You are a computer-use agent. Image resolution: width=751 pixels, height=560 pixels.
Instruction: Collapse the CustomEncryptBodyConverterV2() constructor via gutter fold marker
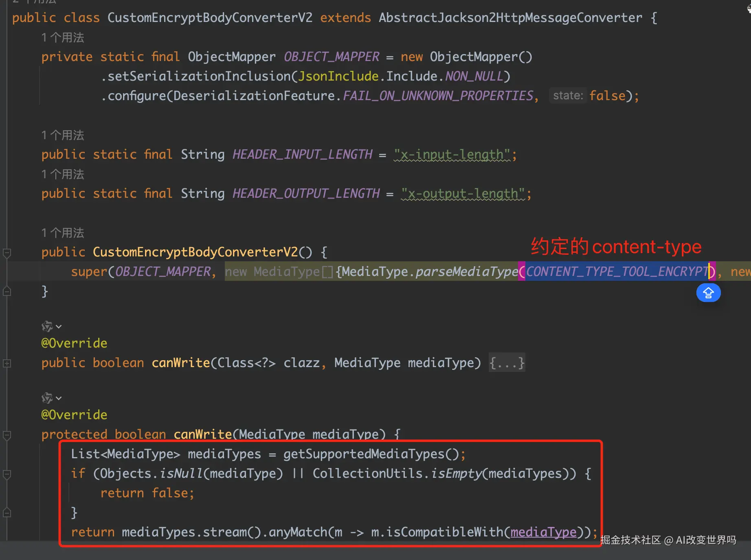pyautogui.click(x=7, y=253)
